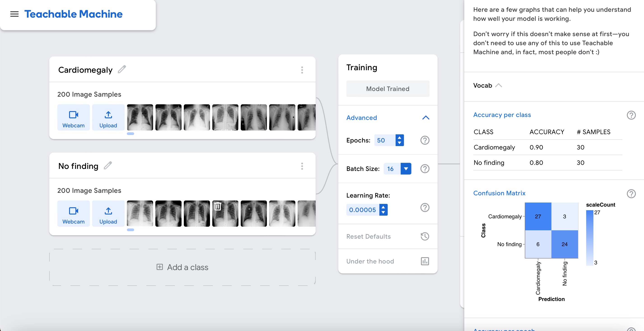Click the Model Trained button
Image resolution: width=644 pixels, height=331 pixels.
pyautogui.click(x=387, y=89)
